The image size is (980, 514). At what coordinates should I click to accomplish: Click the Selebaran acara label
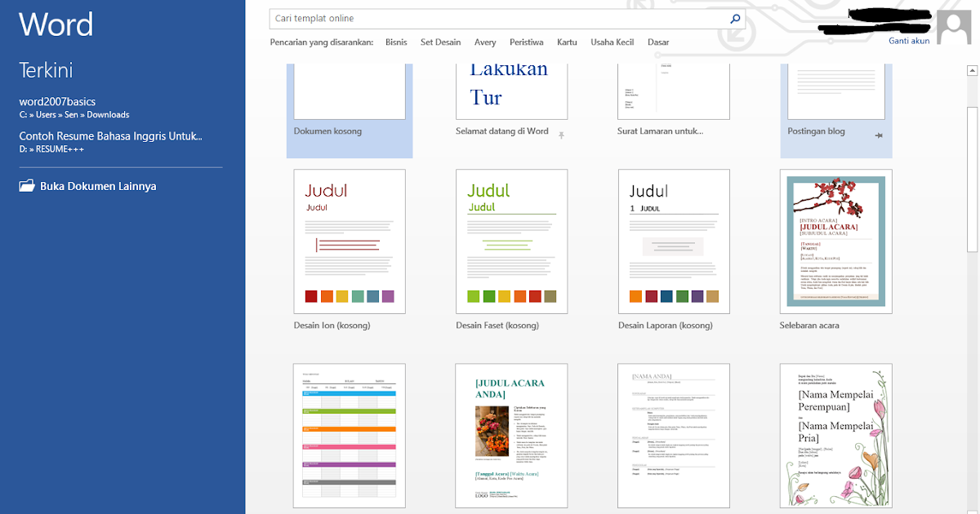[809, 326]
